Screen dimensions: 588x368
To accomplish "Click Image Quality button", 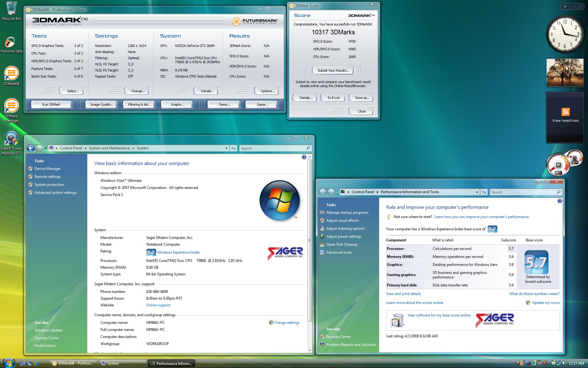I will pyautogui.click(x=102, y=105).
